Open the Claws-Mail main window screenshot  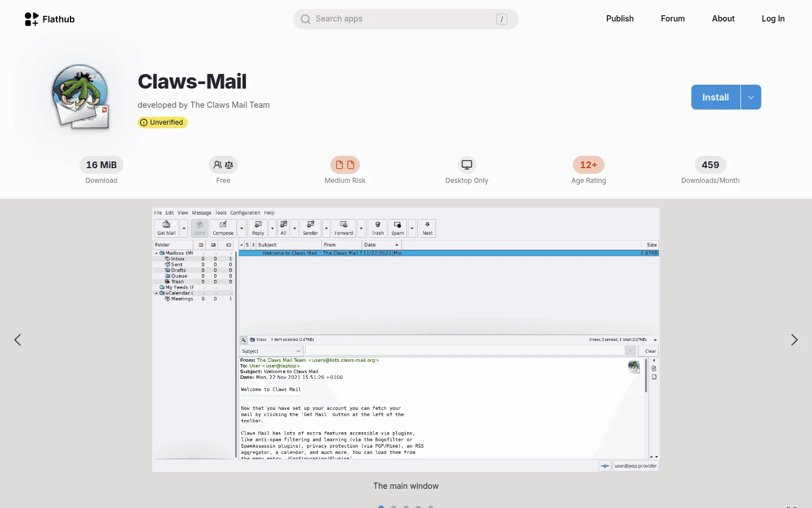pos(406,340)
